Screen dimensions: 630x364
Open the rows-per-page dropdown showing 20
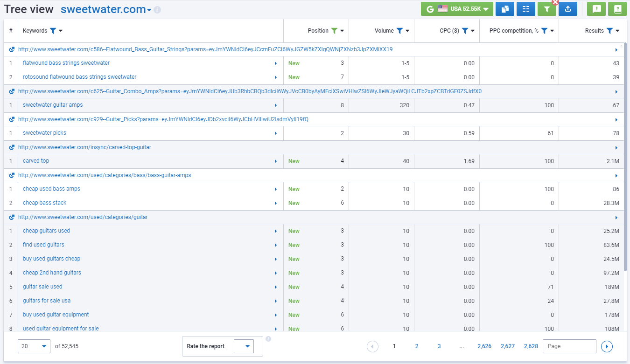[34, 346]
